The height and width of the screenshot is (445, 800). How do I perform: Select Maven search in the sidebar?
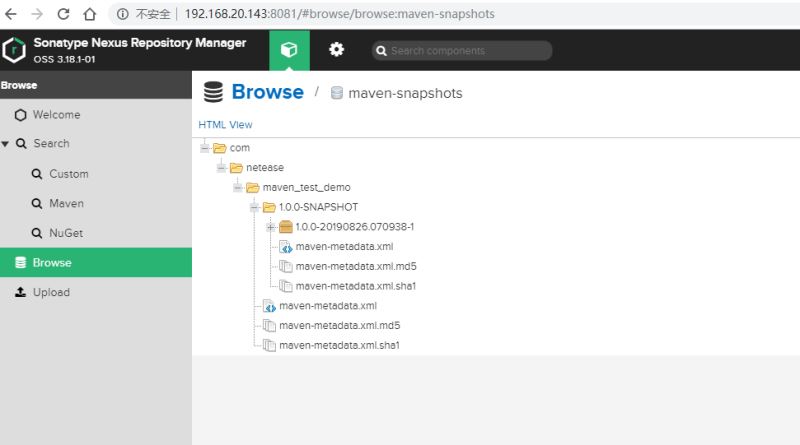[66, 203]
